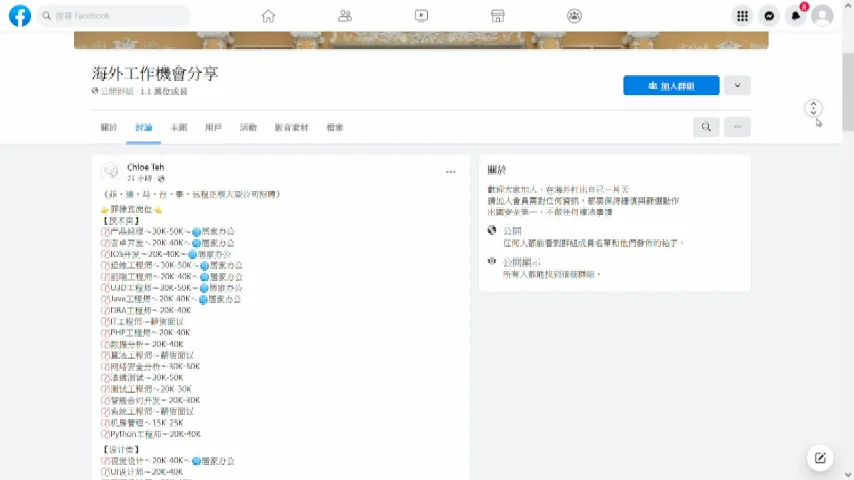Switch to the 用戶 tab
Screen dimensions: 854x480
[214, 127]
